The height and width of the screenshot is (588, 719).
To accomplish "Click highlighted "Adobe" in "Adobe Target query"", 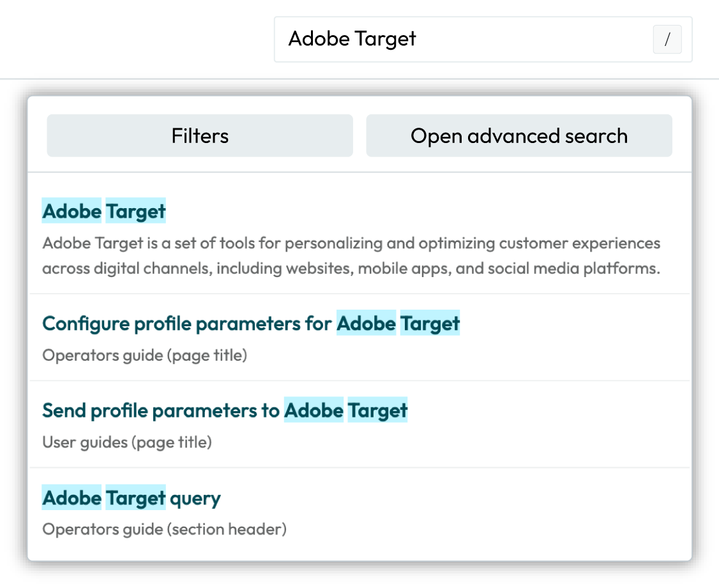I will pos(72,498).
